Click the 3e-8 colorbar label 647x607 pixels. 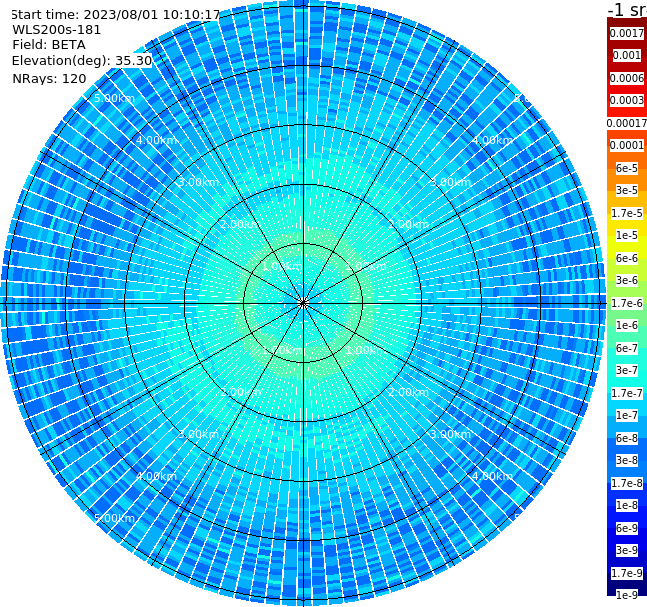pyautogui.click(x=627, y=460)
